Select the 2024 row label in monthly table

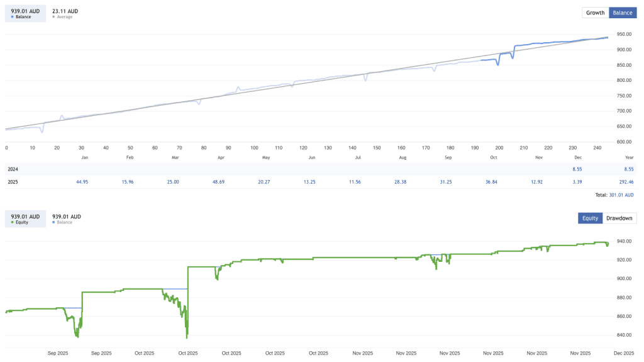[13, 169]
